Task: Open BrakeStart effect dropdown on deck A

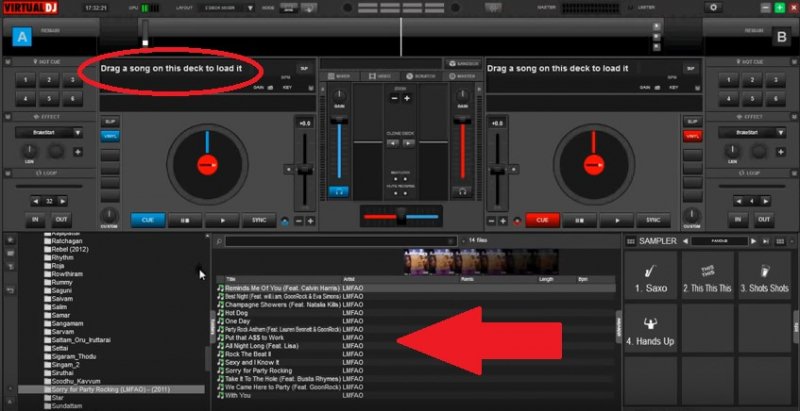Action: coord(48,133)
